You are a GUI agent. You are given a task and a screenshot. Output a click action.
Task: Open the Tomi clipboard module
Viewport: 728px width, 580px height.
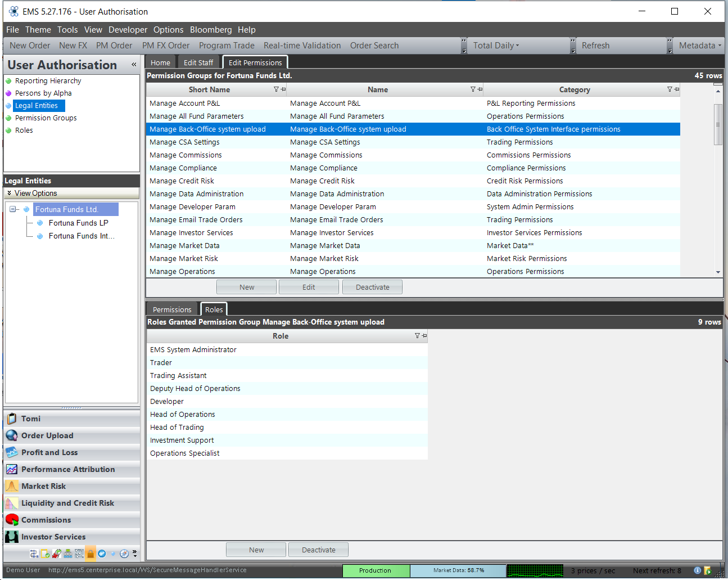[x=12, y=419]
